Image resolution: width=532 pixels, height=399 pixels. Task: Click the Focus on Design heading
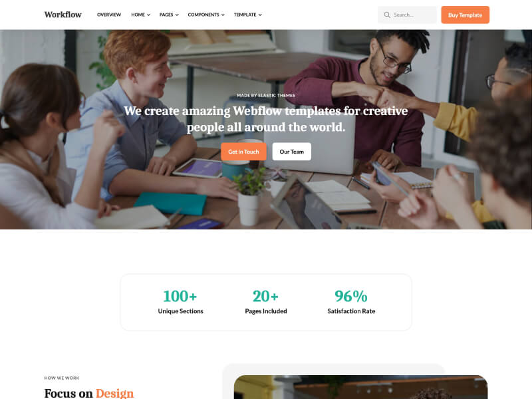click(89, 393)
